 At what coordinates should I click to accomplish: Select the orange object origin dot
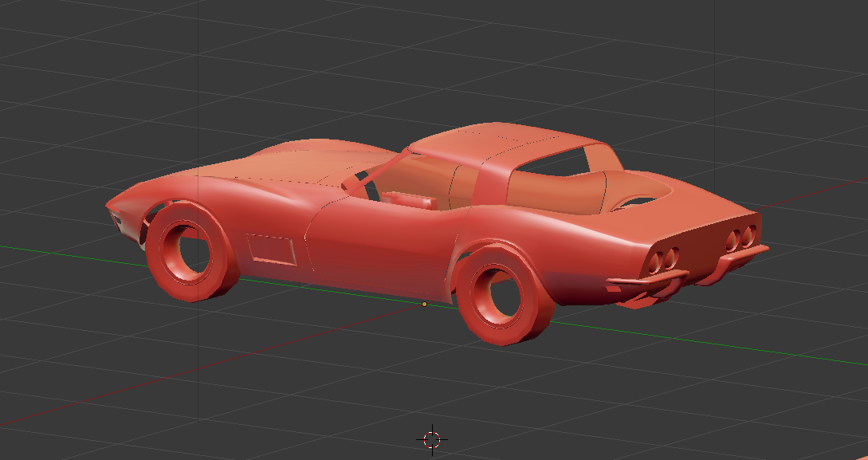(425, 304)
